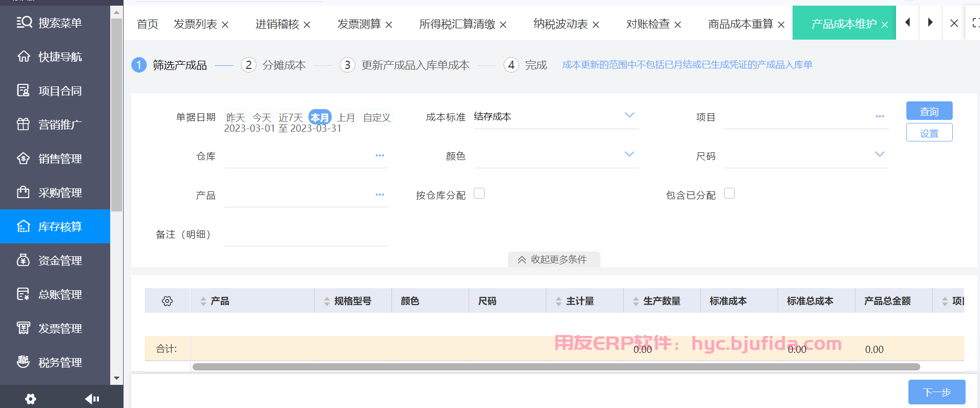
Task: Select 今天 date range option
Action: tap(262, 117)
